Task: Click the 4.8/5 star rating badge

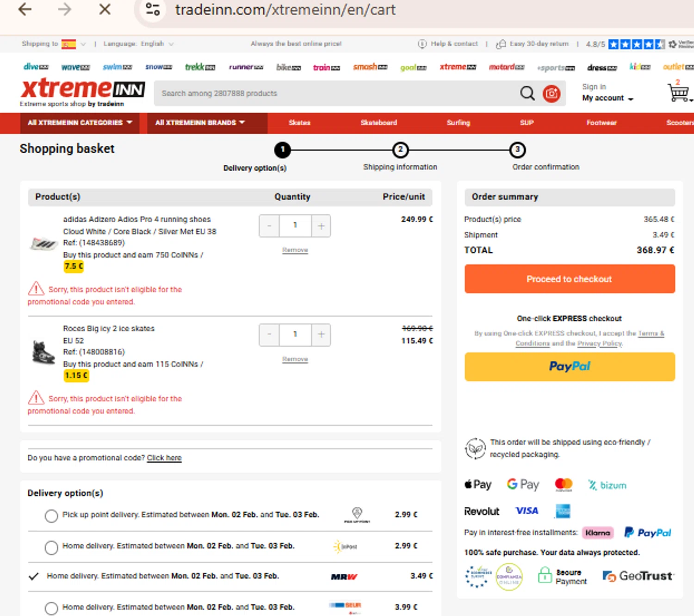Action: pyautogui.click(x=625, y=44)
